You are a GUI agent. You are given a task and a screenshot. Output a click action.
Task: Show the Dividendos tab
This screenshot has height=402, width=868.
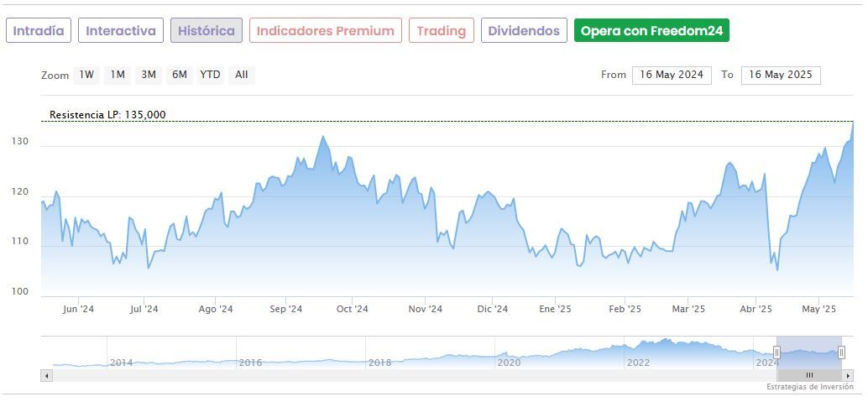[524, 31]
